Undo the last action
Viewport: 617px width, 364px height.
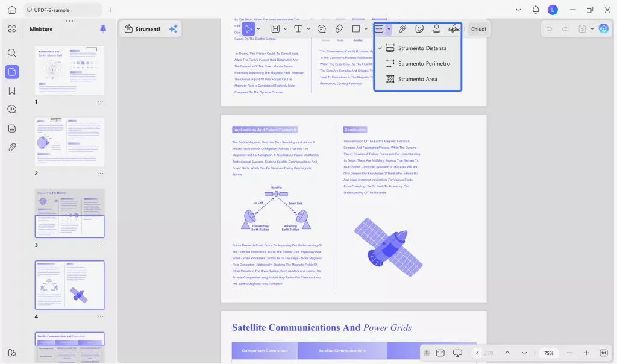tap(550, 29)
